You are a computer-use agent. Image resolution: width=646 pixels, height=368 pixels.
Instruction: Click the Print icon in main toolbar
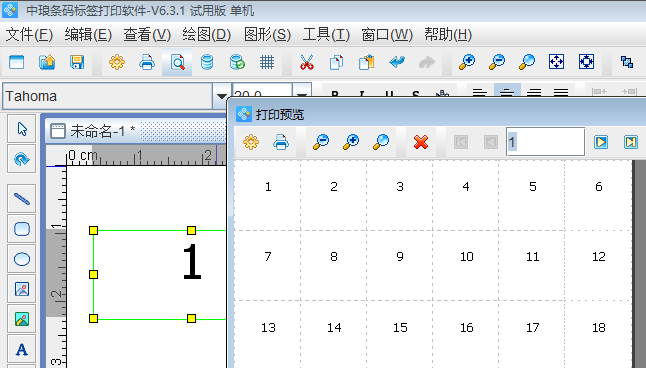point(147,62)
